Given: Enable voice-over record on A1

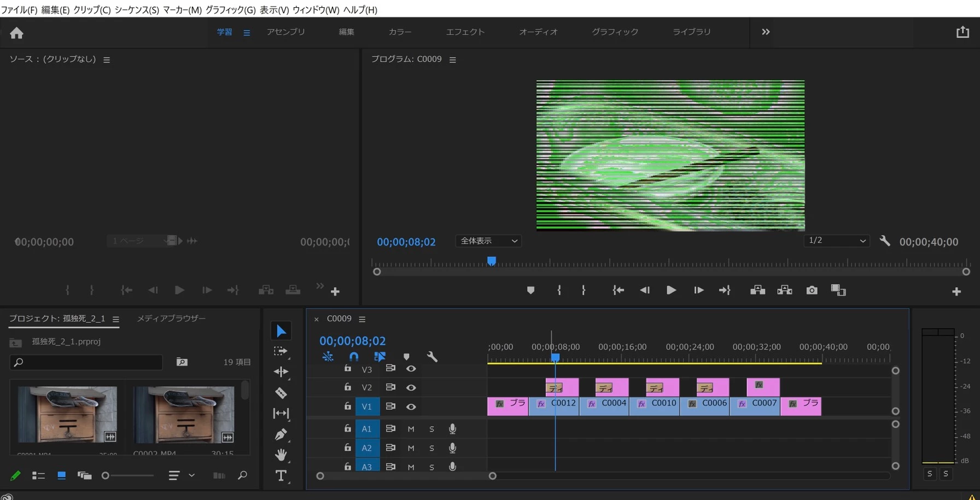Looking at the screenshot, I should 452,429.
